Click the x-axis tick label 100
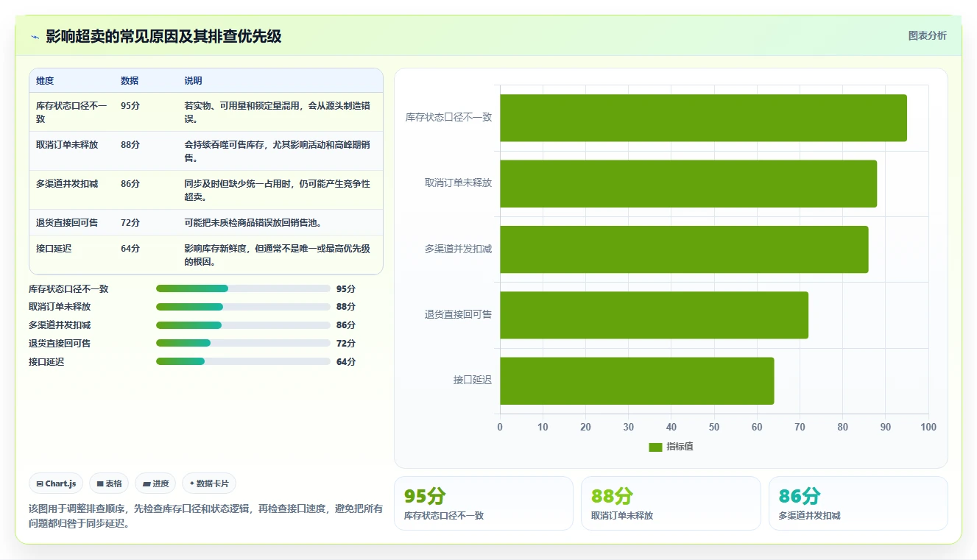 (928, 428)
